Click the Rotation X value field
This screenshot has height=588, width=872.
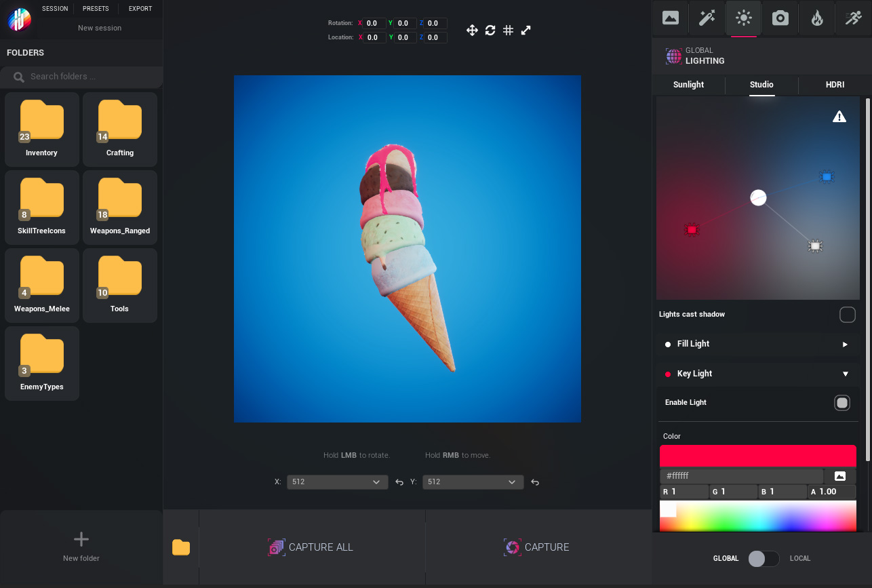pyautogui.click(x=374, y=24)
